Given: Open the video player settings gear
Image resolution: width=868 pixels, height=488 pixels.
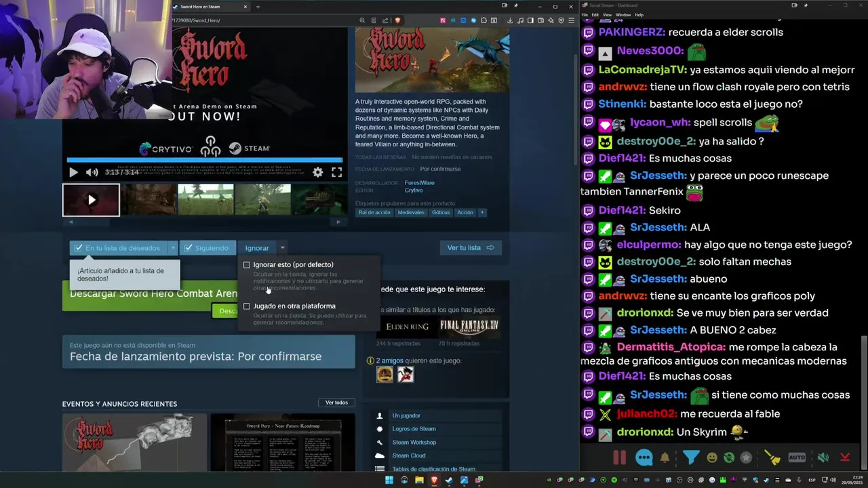Looking at the screenshot, I should (x=317, y=172).
